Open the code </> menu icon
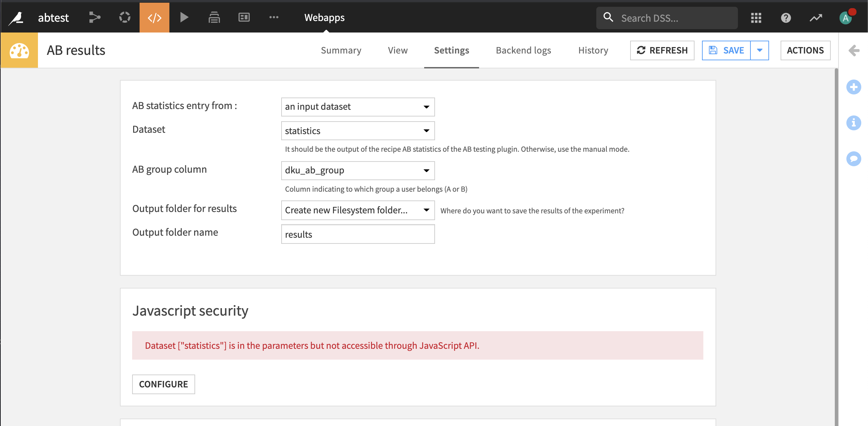The image size is (868, 426). [x=154, y=18]
